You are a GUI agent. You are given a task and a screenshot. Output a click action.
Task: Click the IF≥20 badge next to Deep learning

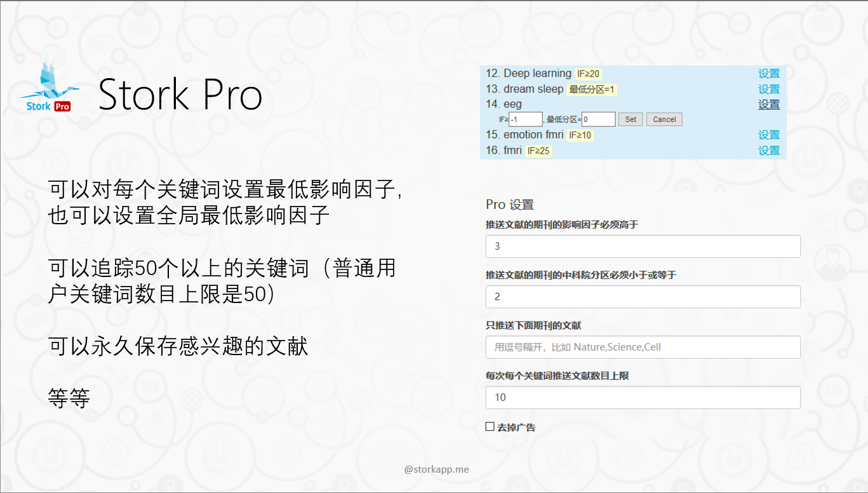click(588, 74)
